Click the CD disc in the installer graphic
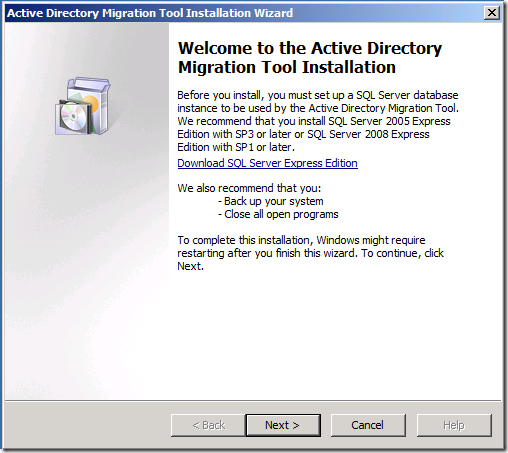 [73, 117]
